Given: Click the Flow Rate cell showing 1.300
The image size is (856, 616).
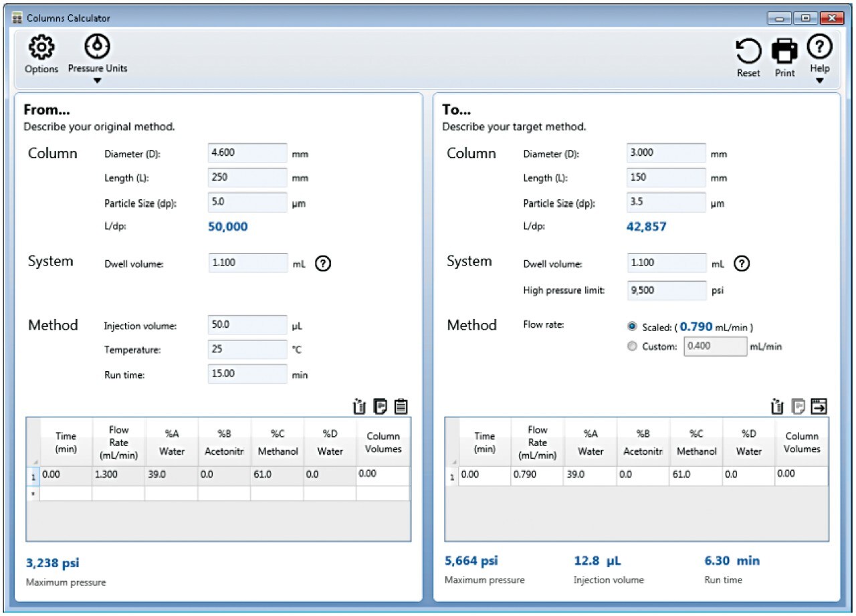Looking at the screenshot, I should (x=118, y=475).
